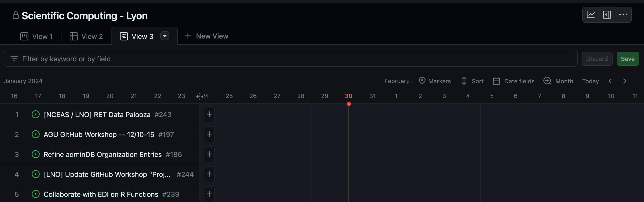Screen dimensions: 644x202
Task: Add date for Refine adminDB row
Action: point(209,154)
